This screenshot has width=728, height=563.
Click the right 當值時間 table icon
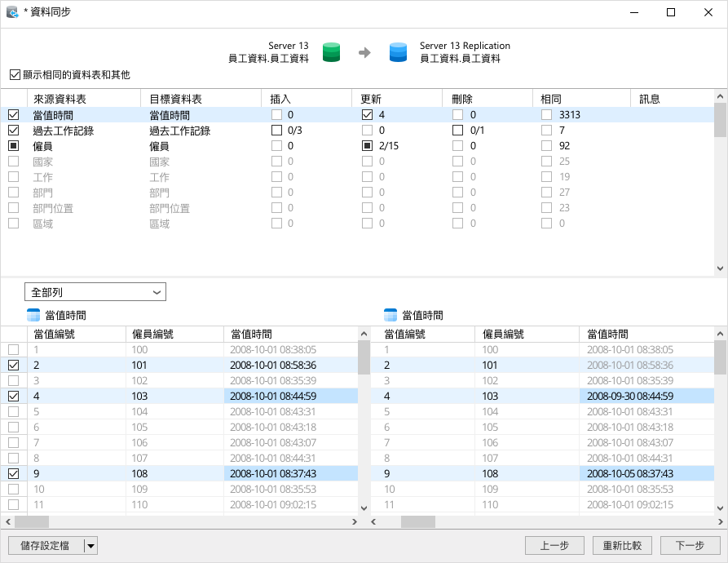390,315
